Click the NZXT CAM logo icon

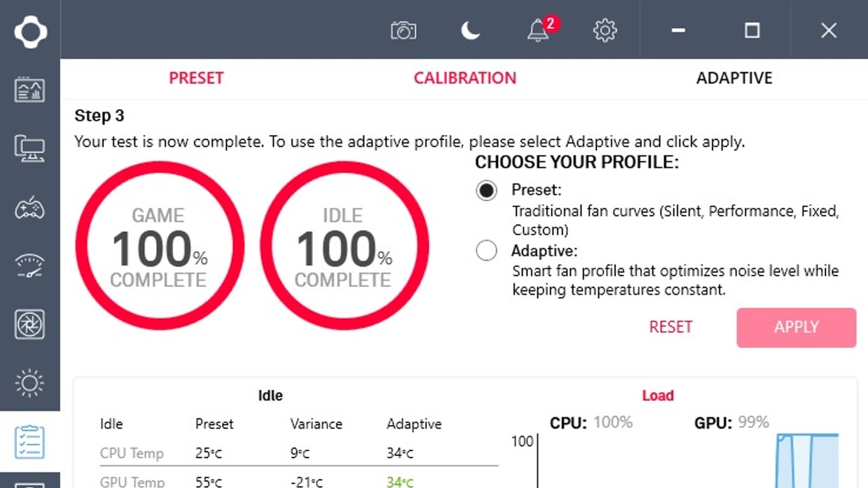click(x=30, y=31)
